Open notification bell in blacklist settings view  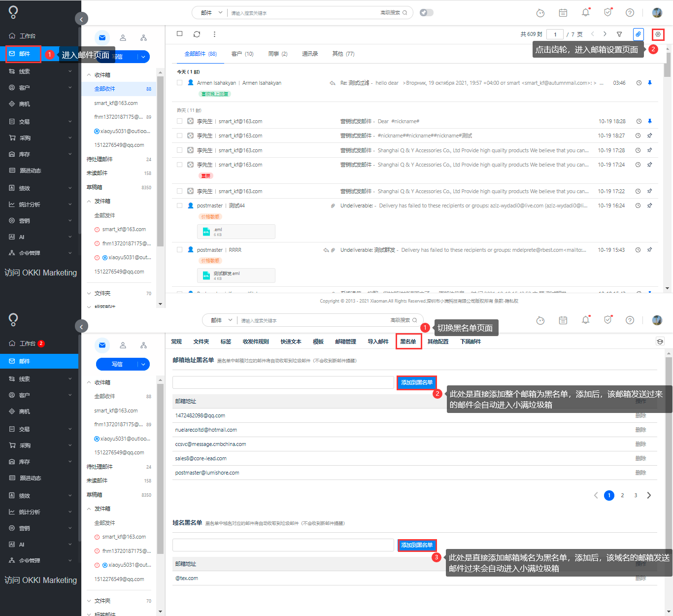pos(585,320)
